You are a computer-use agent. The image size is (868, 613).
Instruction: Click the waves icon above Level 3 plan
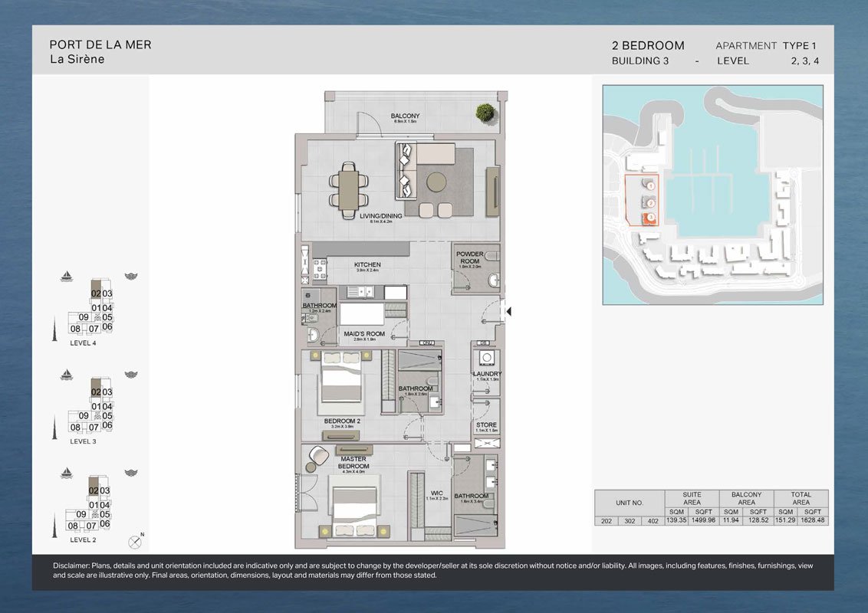[x=131, y=375]
